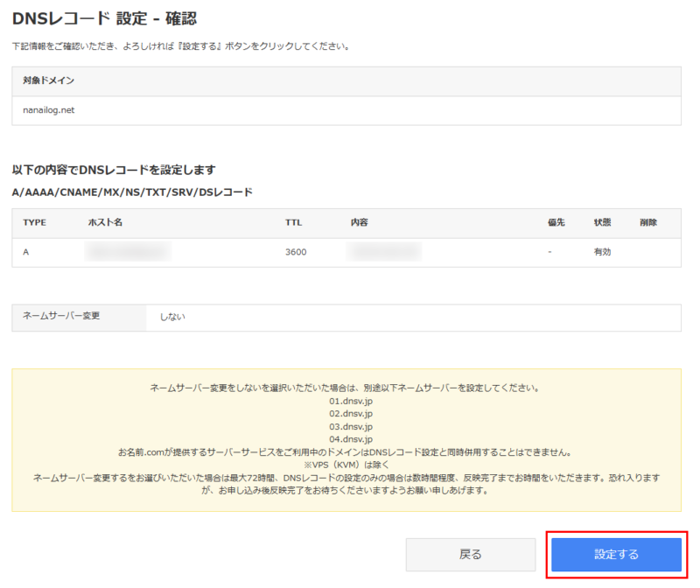Click the TTL column header
Viewport: 700px width, 588px height.
point(293,223)
